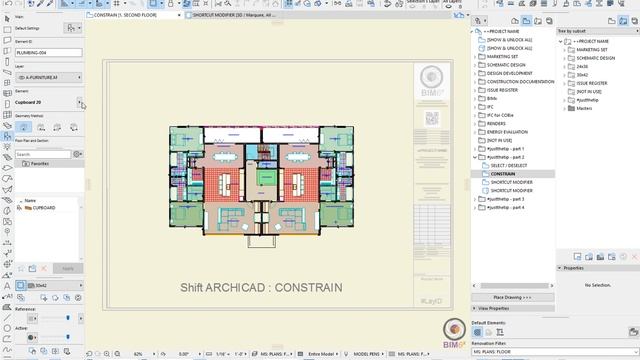
Task: Adjust the Active intensity slider
Action: point(68,337)
